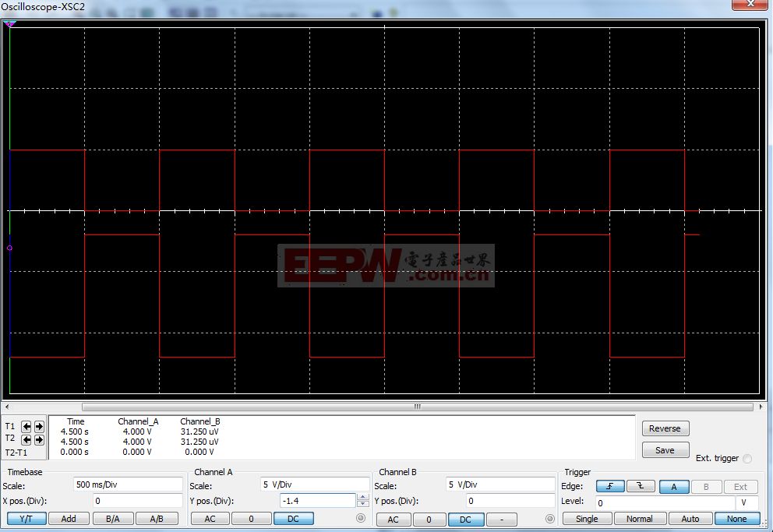
Task: Switch display mode to Add
Action: point(69,519)
